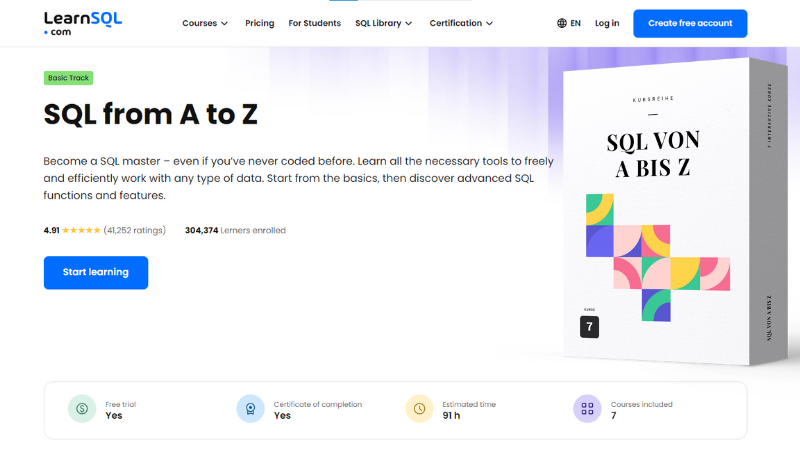Image resolution: width=800 pixels, height=450 pixels.
Task: Click the Start learning button
Action: point(96,272)
